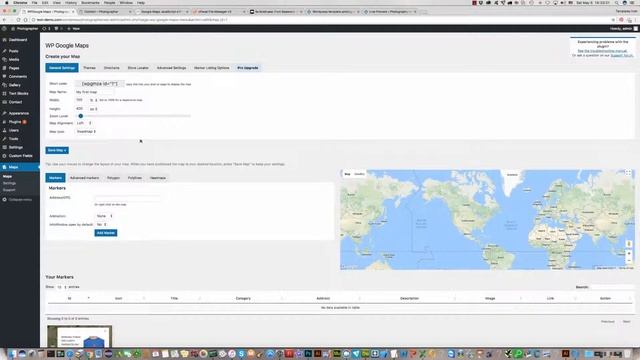Open the Pro Upgrade tab
This screenshot has height=360, width=640.
tap(248, 68)
